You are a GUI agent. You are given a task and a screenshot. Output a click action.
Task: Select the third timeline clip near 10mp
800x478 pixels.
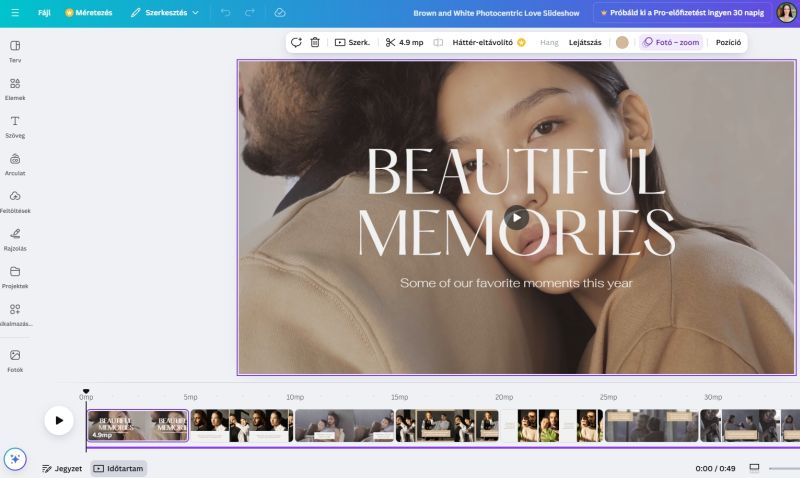point(344,425)
